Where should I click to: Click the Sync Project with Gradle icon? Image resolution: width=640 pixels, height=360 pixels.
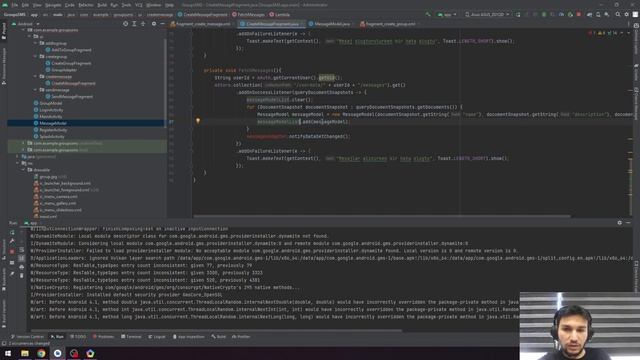[589, 15]
